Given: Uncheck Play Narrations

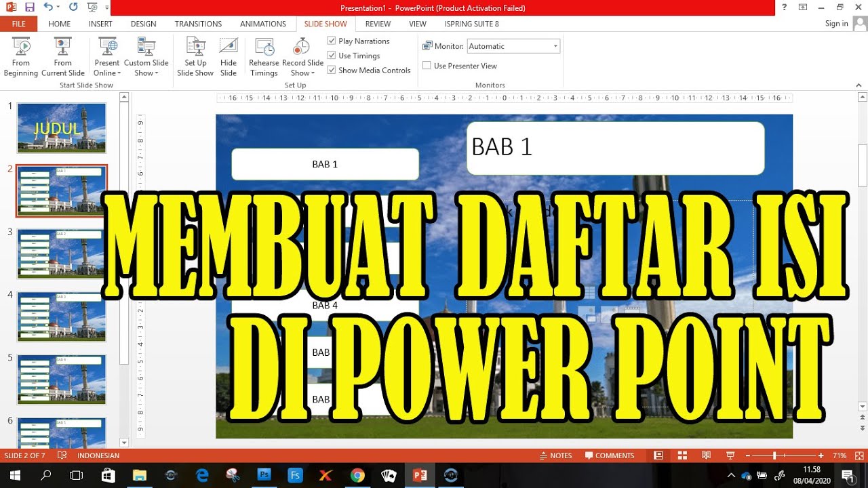Looking at the screenshot, I should [x=332, y=41].
